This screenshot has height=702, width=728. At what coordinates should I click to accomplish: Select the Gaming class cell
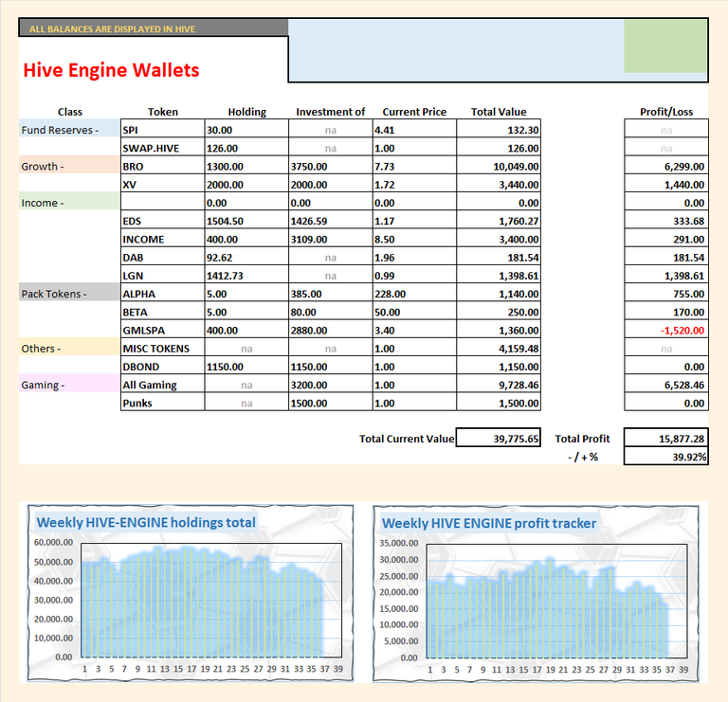[x=69, y=385]
